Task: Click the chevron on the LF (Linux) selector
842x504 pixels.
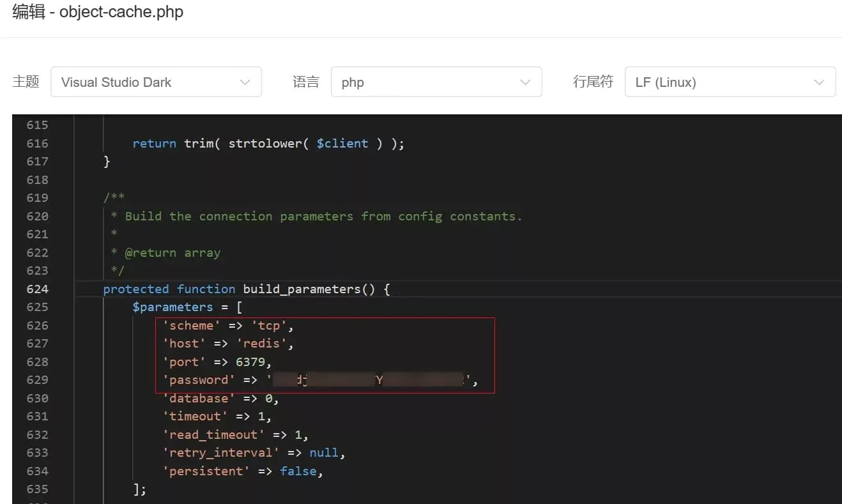Action: click(x=820, y=82)
